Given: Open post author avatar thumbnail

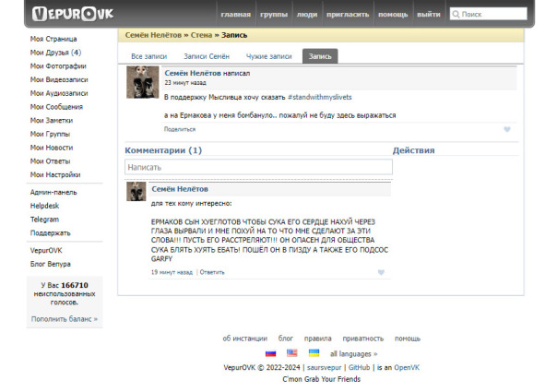Looking at the screenshot, I should point(142,82).
